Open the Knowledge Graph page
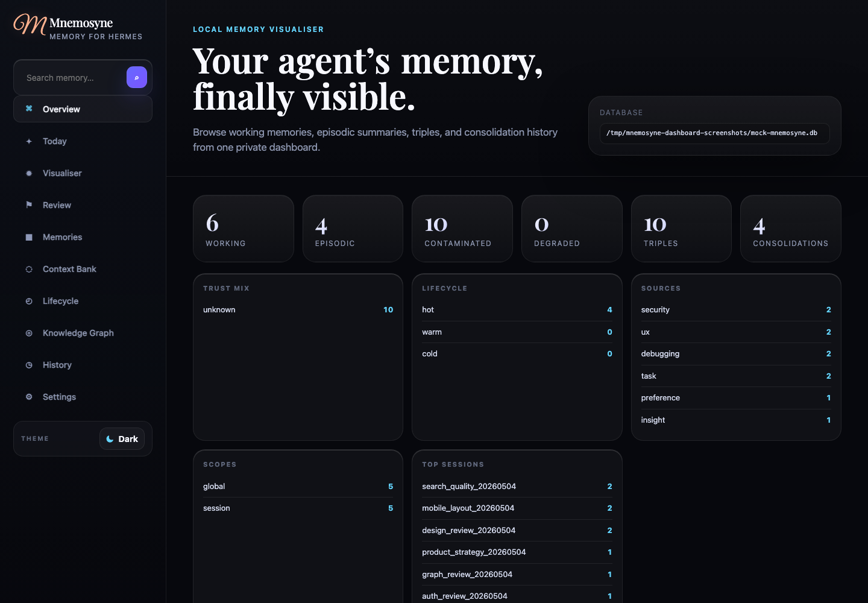The width and height of the screenshot is (868, 603). (x=83, y=333)
